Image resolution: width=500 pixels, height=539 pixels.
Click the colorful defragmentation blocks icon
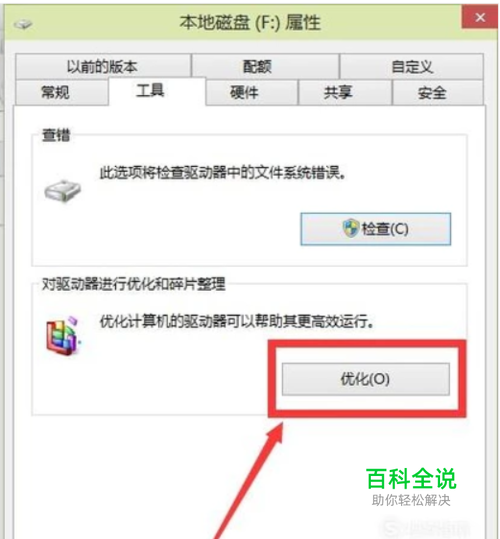coord(64,336)
